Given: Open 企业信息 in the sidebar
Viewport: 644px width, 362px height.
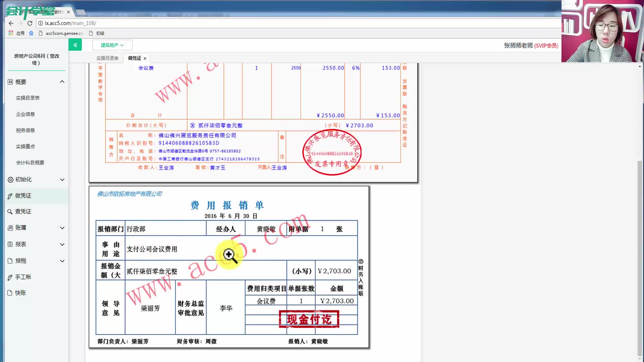Looking at the screenshot, I should coord(25,114).
